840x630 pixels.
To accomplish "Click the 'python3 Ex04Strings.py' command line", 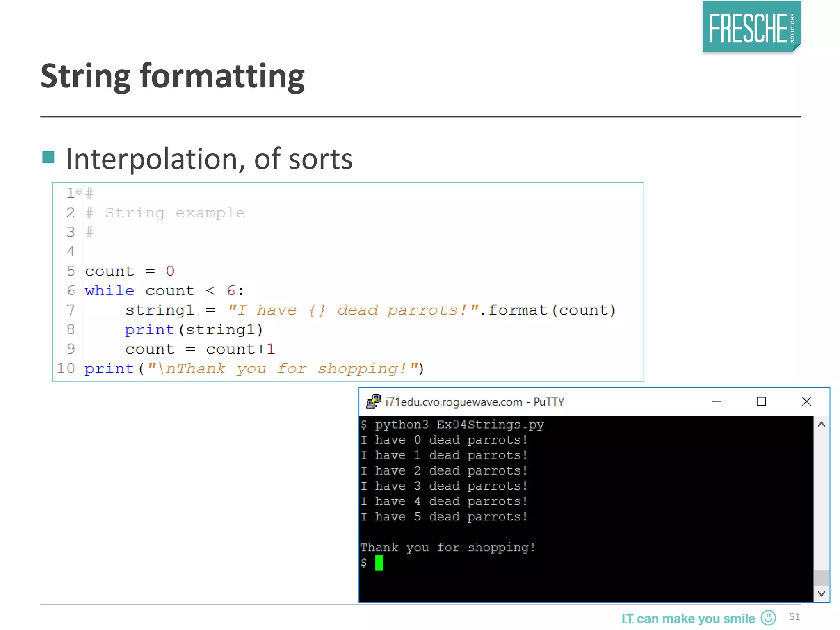I will (x=459, y=425).
